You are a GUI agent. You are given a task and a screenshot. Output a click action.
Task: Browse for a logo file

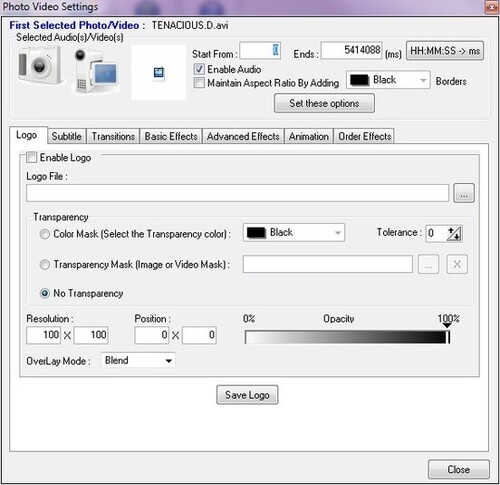click(x=464, y=193)
